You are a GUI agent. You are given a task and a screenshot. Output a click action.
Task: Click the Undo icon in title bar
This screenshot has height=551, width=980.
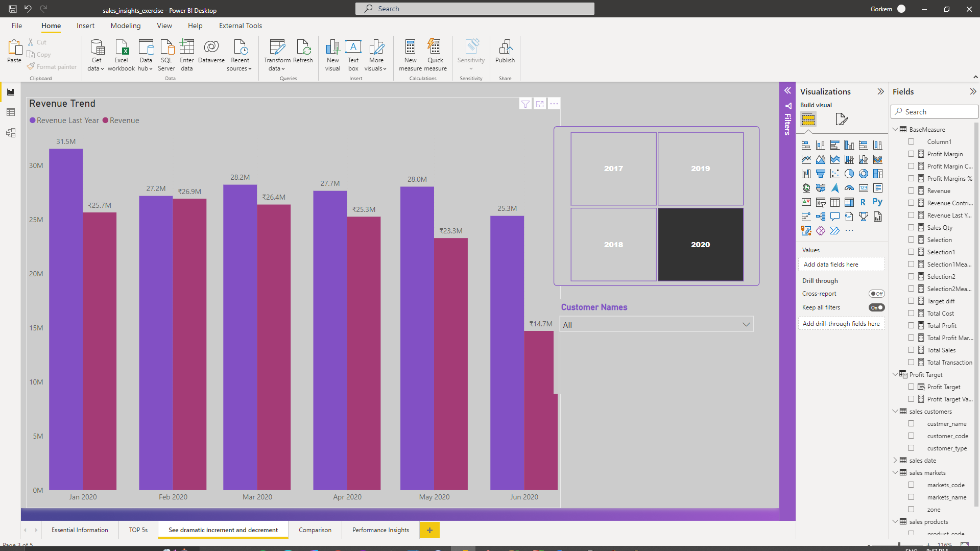[28, 9]
